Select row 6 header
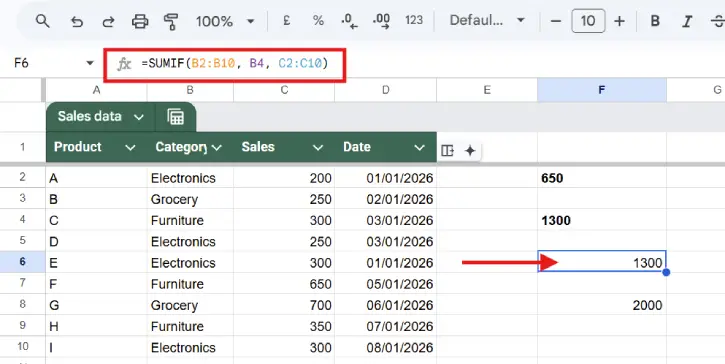Screen dimensions: 725x364 (x=23, y=262)
